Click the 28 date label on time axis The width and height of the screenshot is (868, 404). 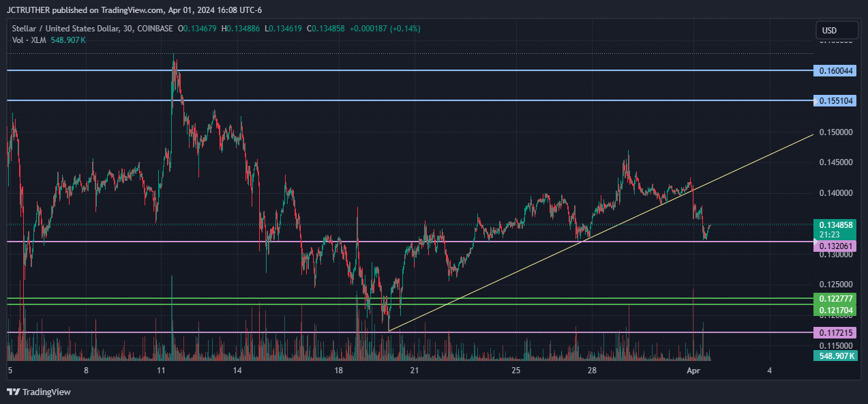tap(592, 371)
